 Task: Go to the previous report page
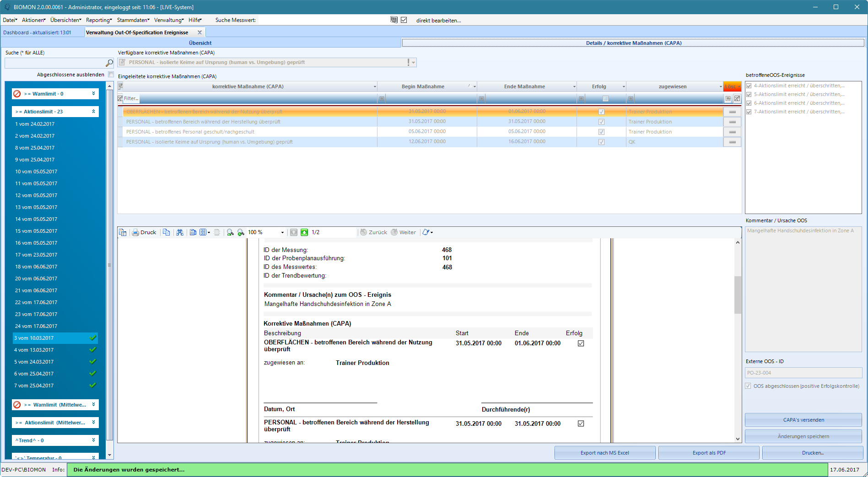coord(294,232)
